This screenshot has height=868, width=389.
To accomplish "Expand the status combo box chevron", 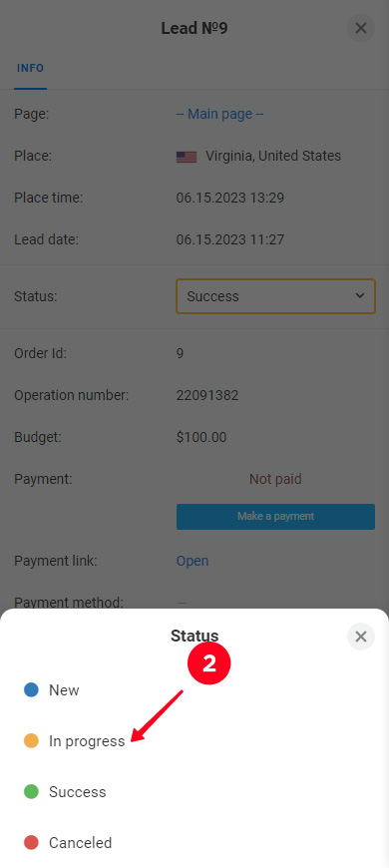I will pos(360,296).
